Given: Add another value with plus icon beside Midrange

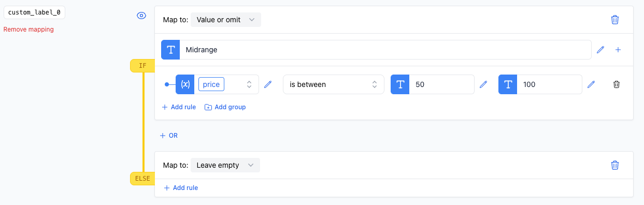Looking at the screenshot, I should click(618, 50).
